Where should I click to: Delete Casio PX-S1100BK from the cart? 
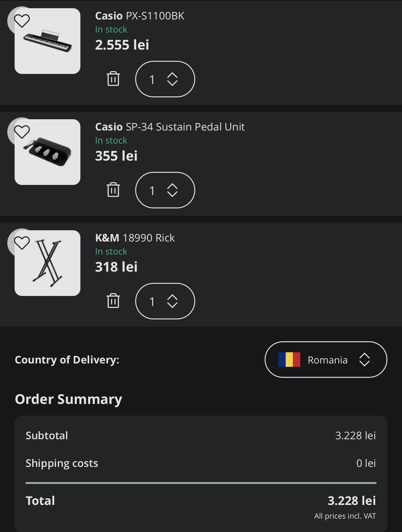(x=113, y=79)
